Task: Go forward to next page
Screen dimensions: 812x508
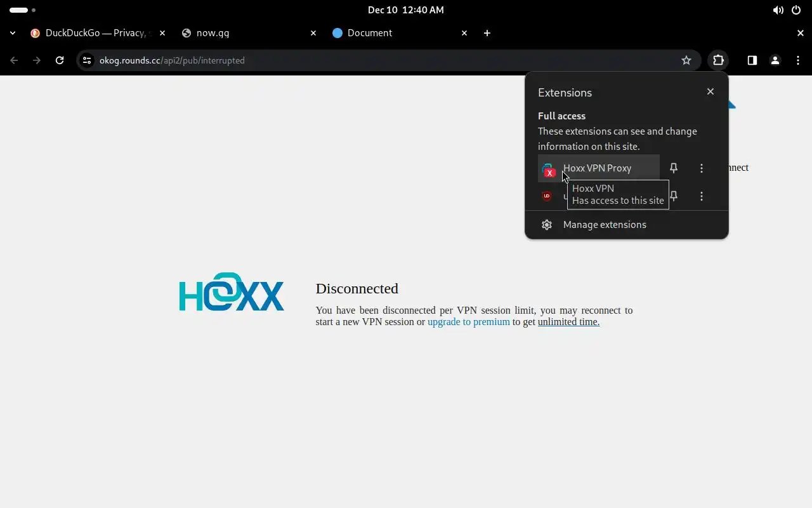Action: [37, 60]
